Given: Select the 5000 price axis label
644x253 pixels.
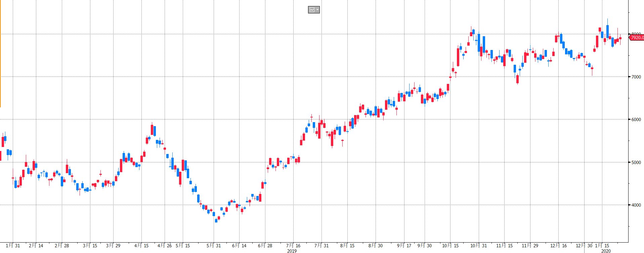Looking at the screenshot, I should click(636, 162).
